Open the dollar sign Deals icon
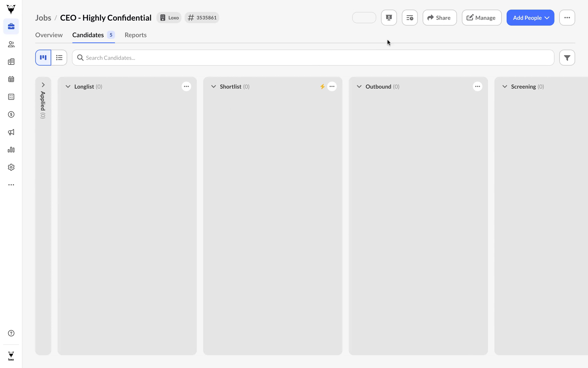The width and height of the screenshot is (588, 368). [x=11, y=115]
